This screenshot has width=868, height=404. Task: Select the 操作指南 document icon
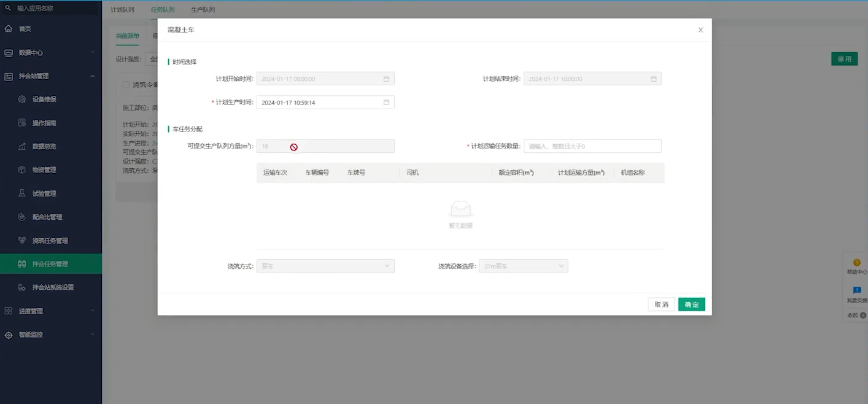22,123
